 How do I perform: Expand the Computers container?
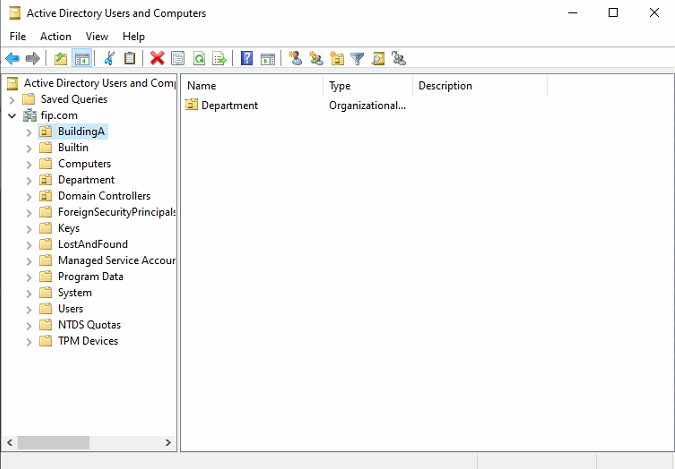pyautogui.click(x=29, y=165)
